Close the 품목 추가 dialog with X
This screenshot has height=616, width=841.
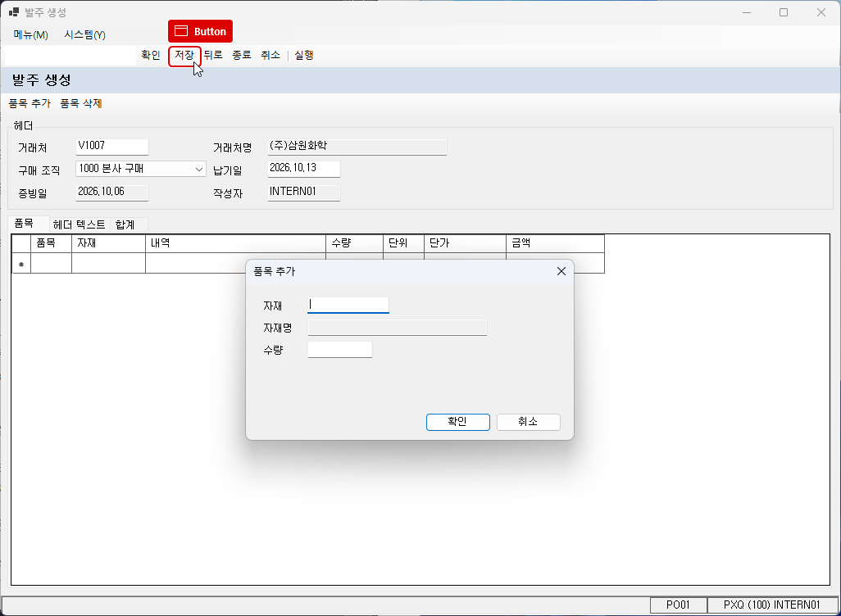pos(561,271)
